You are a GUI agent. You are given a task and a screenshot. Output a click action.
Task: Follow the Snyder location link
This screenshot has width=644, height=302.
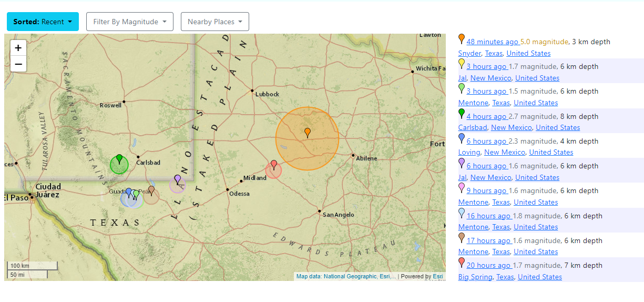click(469, 53)
